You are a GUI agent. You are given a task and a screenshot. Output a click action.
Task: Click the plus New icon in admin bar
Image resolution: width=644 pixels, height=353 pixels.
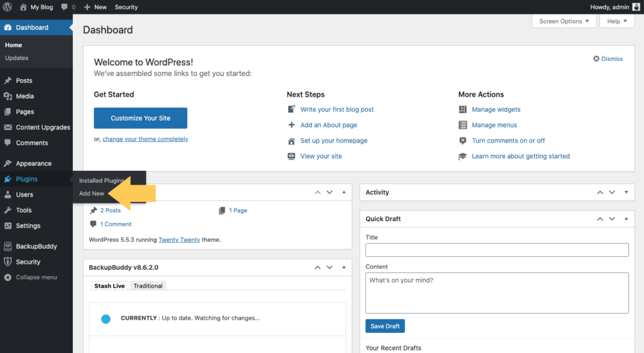click(x=87, y=7)
